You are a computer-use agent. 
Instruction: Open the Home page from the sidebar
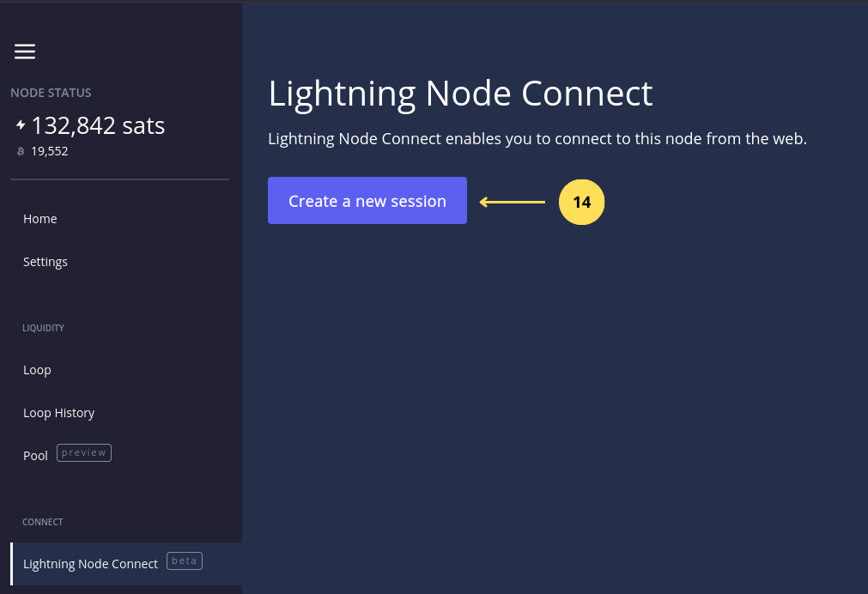[x=40, y=218]
